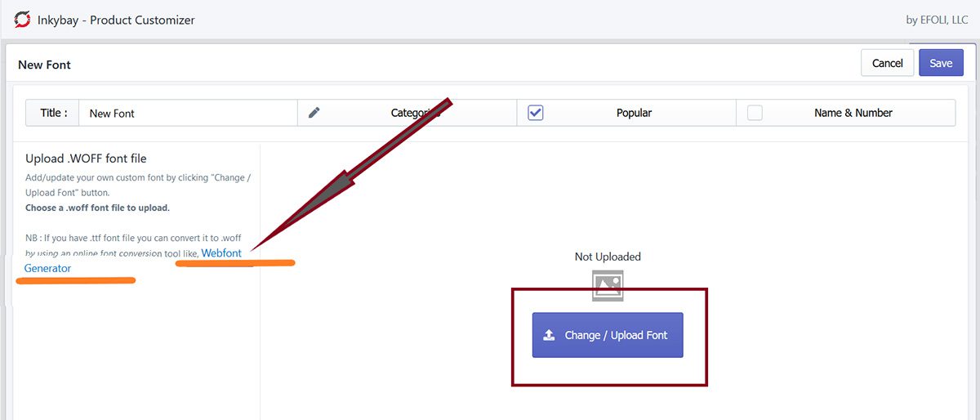
Task: Open the Webfont Generator link
Action: click(221, 253)
